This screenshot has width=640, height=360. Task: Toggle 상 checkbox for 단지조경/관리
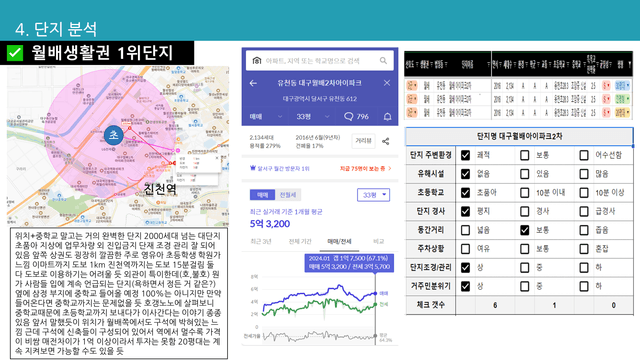[x=465, y=267]
